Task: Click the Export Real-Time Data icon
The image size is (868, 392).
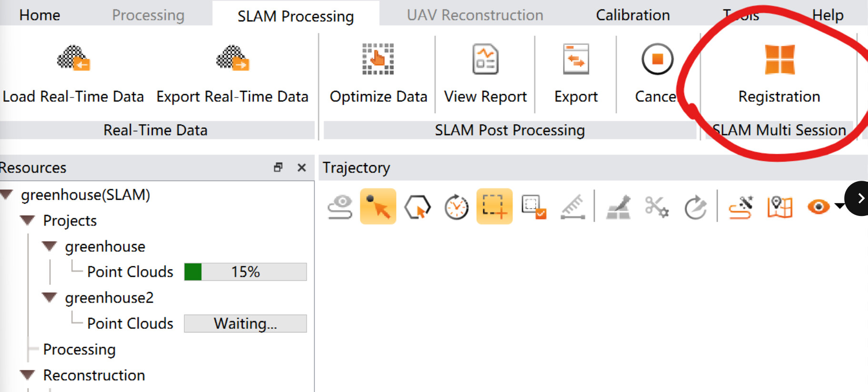Action: tap(232, 59)
